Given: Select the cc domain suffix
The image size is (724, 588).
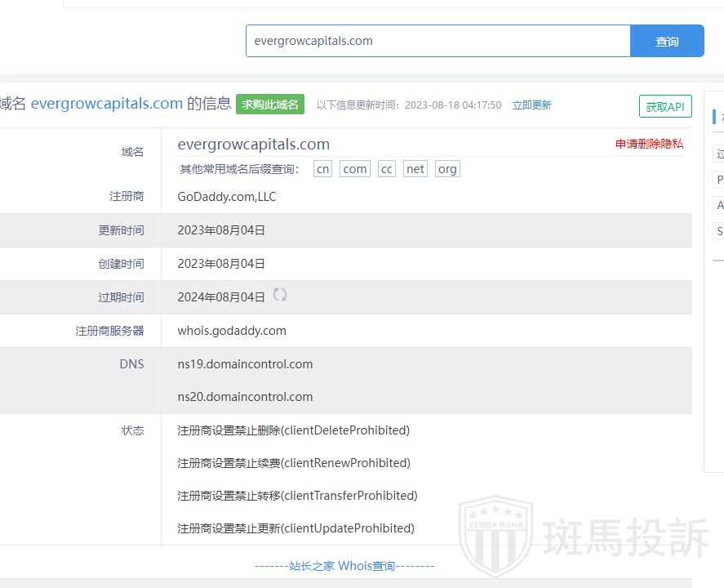Looking at the screenshot, I should 387,169.
